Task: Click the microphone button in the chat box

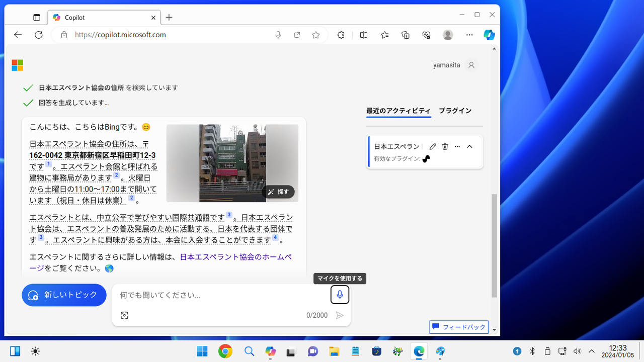Action: [340, 295]
